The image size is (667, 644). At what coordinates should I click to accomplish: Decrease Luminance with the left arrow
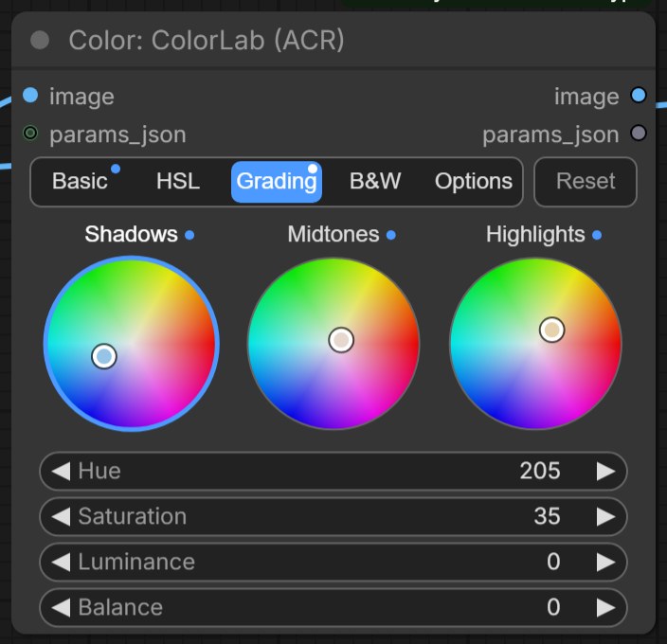(x=61, y=562)
